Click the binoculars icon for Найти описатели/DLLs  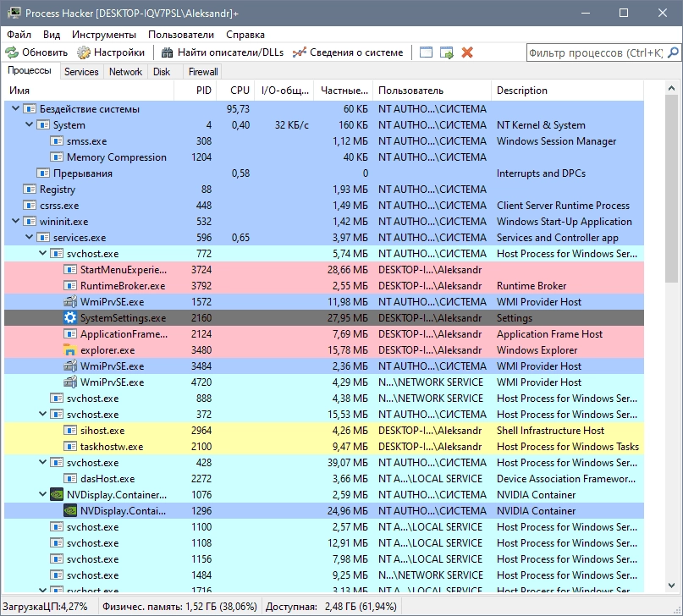pyautogui.click(x=167, y=52)
